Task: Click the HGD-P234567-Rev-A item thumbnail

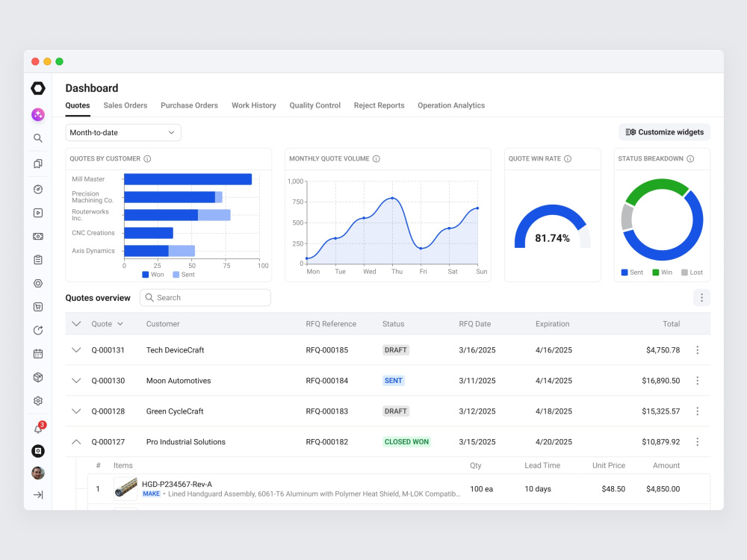Action: pos(125,488)
